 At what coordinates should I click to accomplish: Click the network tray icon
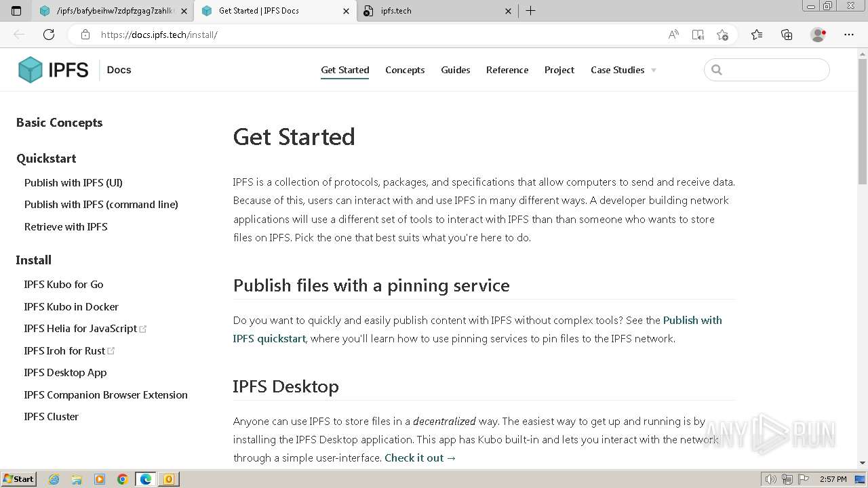tap(787, 479)
